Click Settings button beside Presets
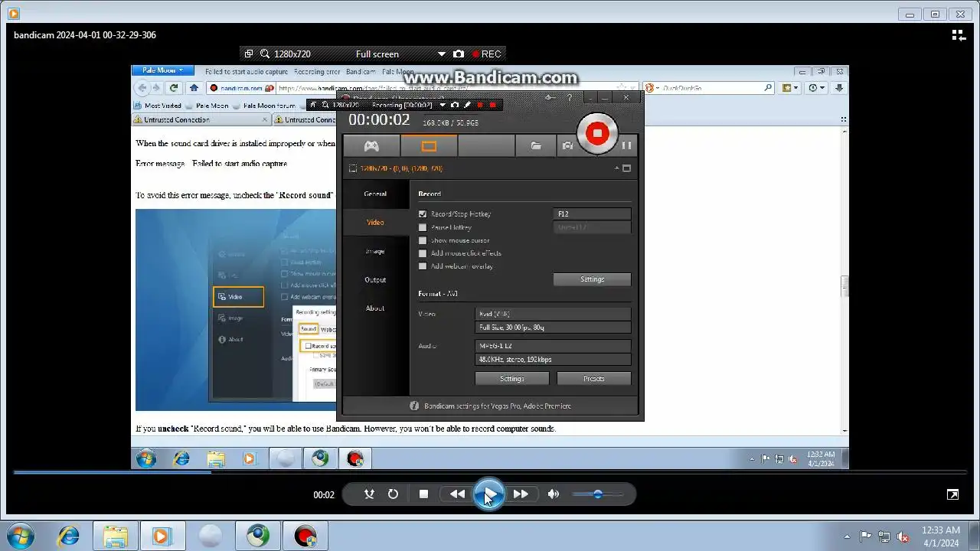This screenshot has width=980, height=551. click(x=512, y=379)
